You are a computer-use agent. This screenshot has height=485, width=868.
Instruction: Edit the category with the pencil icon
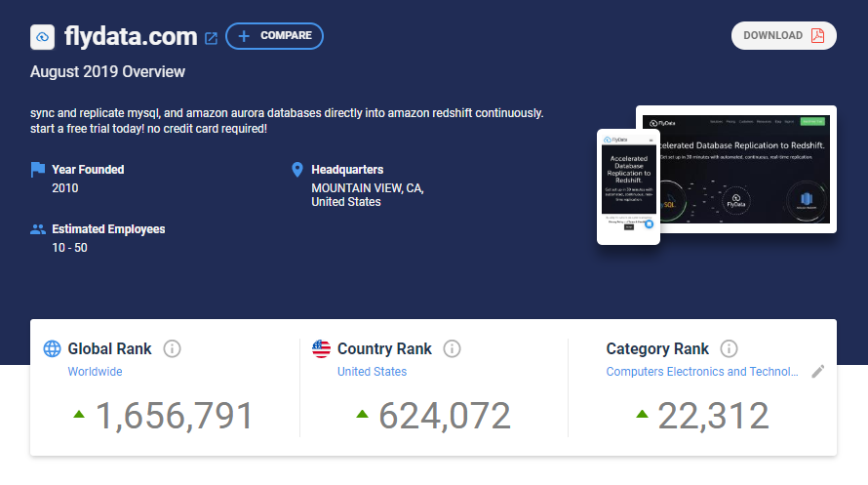(x=817, y=372)
